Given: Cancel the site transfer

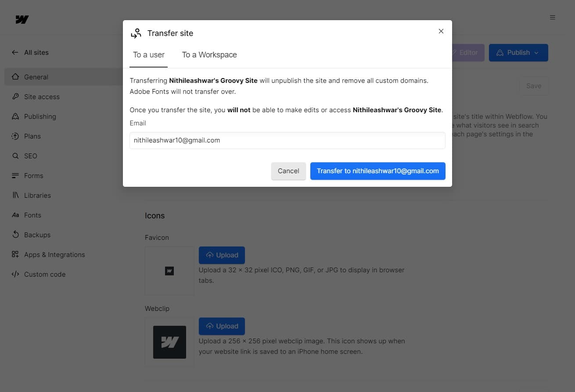Looking at the screenshot, I should click(x=288, y=171).
